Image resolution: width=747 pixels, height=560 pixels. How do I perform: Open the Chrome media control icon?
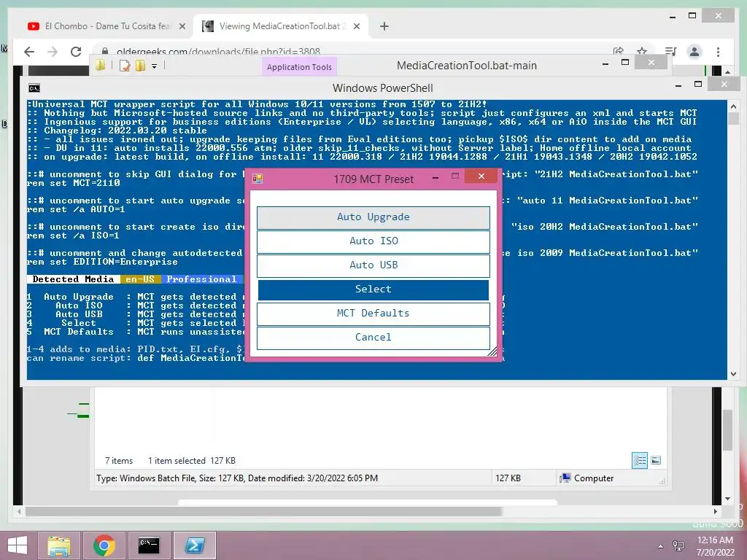click(671, 52)
